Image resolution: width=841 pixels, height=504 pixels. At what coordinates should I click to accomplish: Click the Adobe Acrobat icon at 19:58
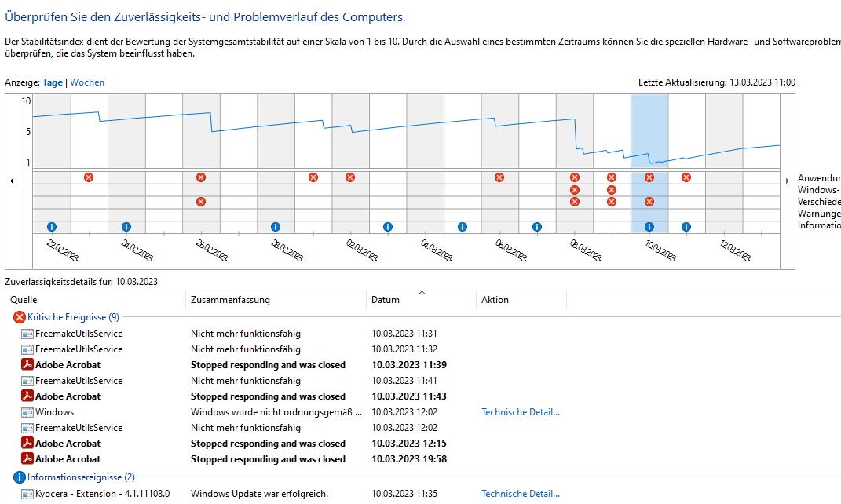(x=27, y=459)
